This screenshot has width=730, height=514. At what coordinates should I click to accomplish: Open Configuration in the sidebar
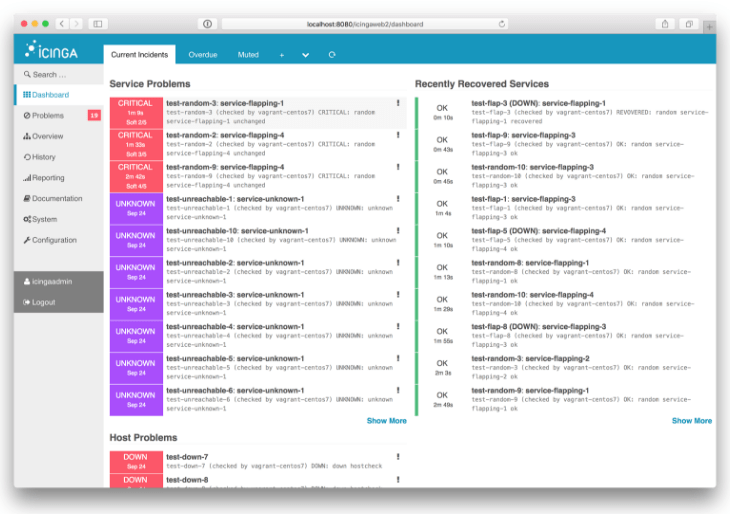tap(53, 240)
